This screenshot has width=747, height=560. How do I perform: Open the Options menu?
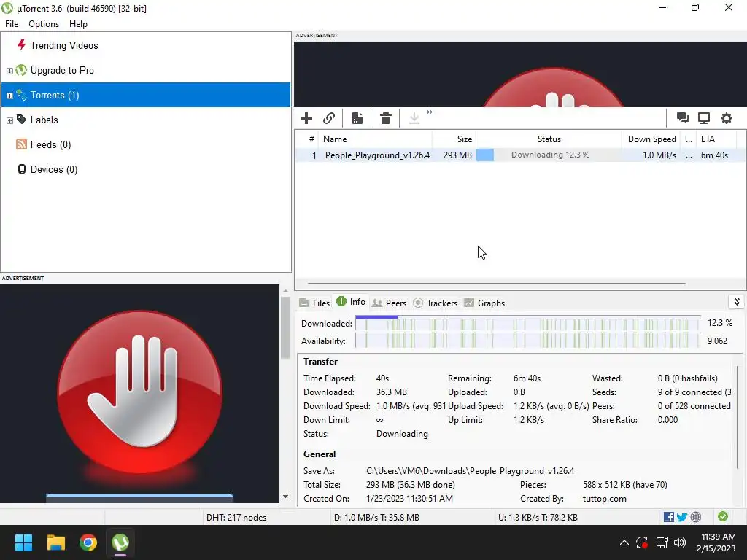[44, 24]
